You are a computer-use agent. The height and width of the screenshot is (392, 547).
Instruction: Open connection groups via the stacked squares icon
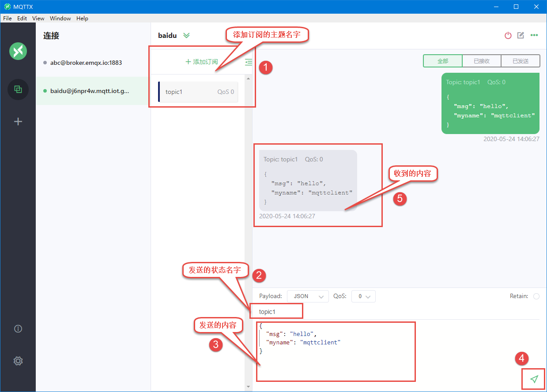coord(18,89)
